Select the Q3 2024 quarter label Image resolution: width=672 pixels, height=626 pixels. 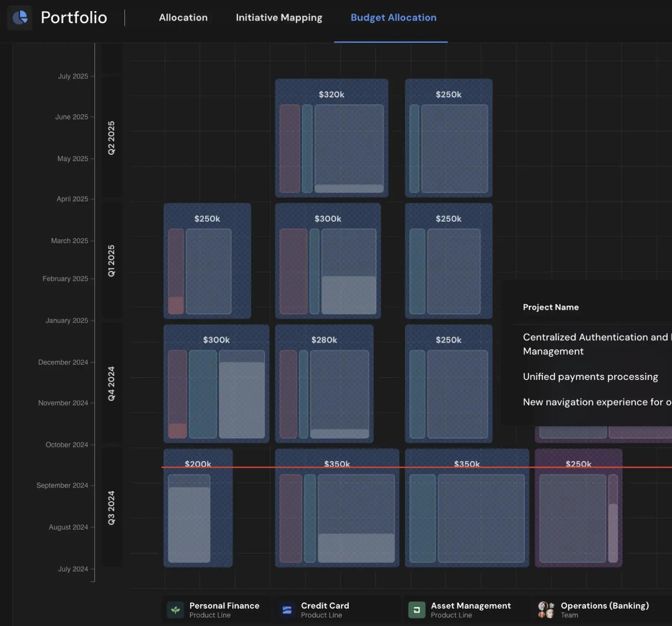pos(111,508)
